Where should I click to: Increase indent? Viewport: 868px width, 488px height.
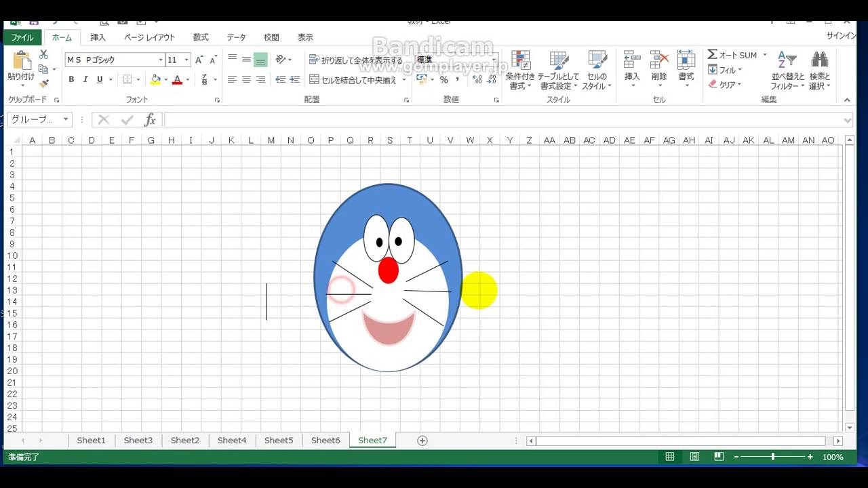tap(294, 79)
